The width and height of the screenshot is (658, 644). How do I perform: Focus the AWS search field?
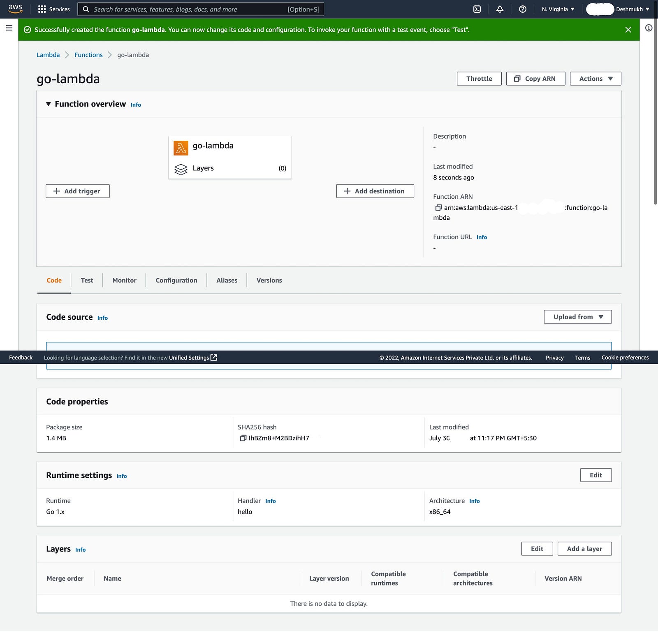(x=201, y=9)
